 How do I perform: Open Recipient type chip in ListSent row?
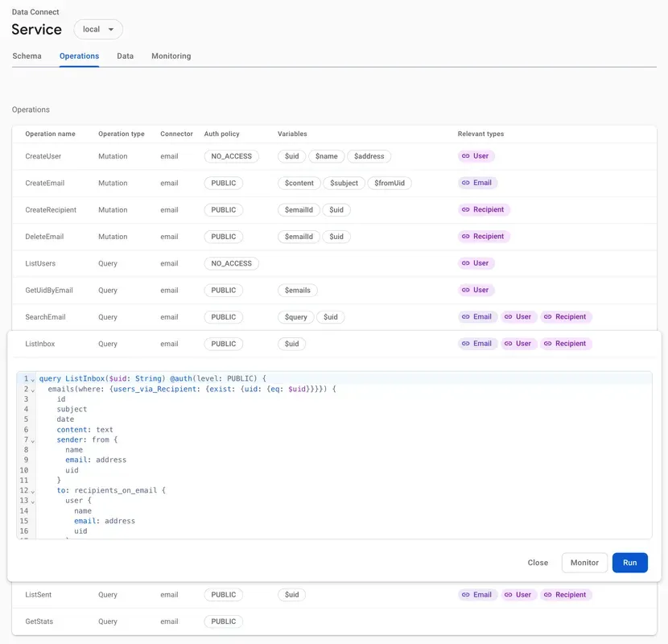point(566,595)
